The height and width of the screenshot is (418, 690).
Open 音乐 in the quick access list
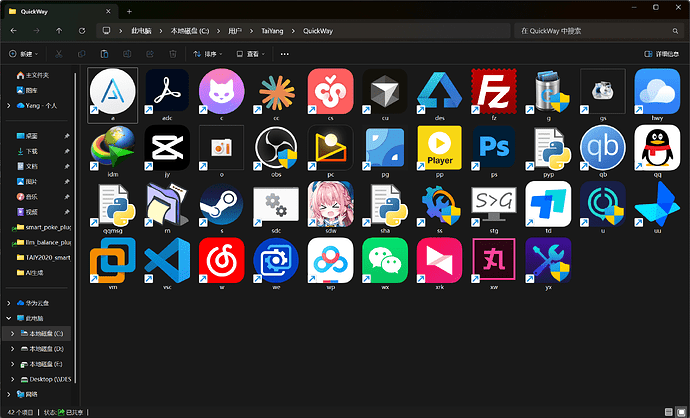coord(31,197)
